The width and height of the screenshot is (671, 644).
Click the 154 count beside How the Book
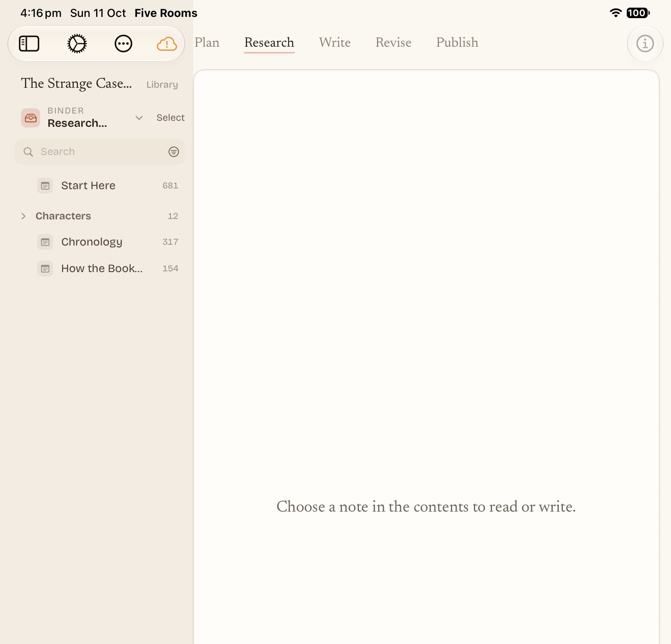coord(170,268)
